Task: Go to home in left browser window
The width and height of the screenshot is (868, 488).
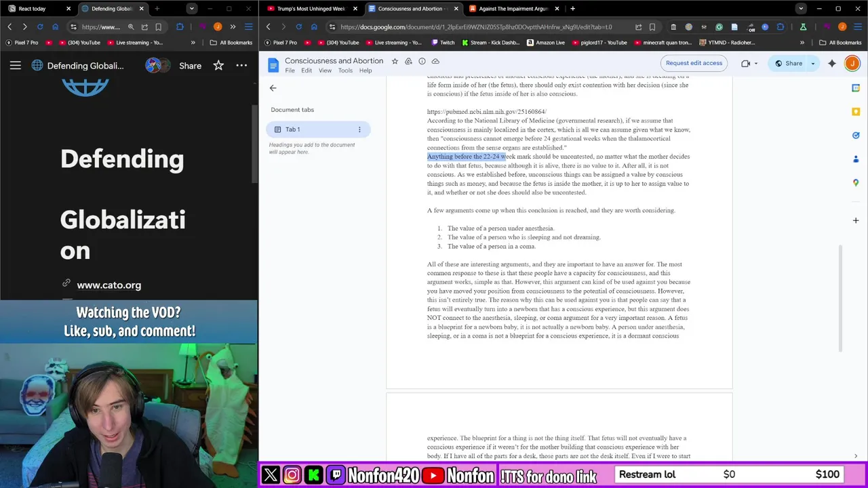Action: pyautogui.click(x=56, y=27)
